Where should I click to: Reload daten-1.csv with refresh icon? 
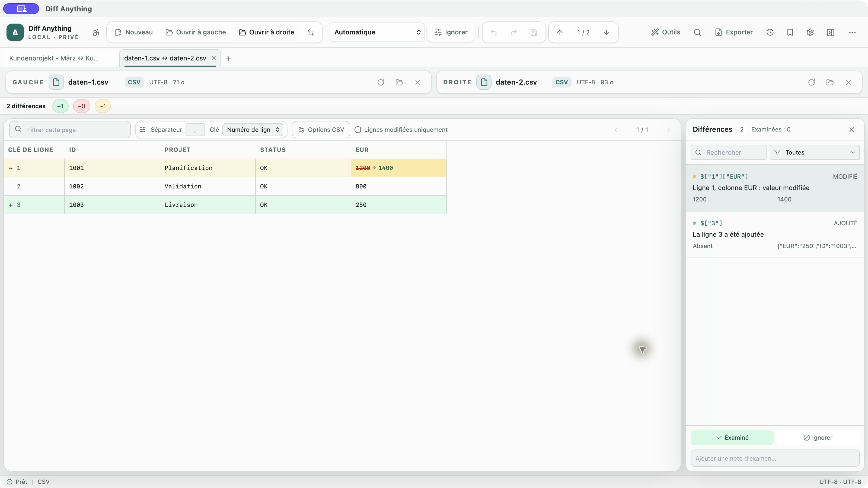pyautogui.click(x=381, y=82)
